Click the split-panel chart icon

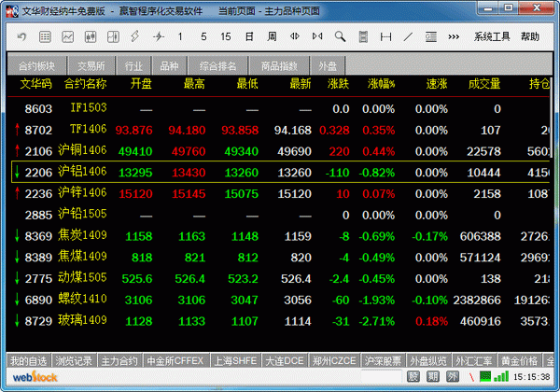pyautogui.click(x=113, y=36)
